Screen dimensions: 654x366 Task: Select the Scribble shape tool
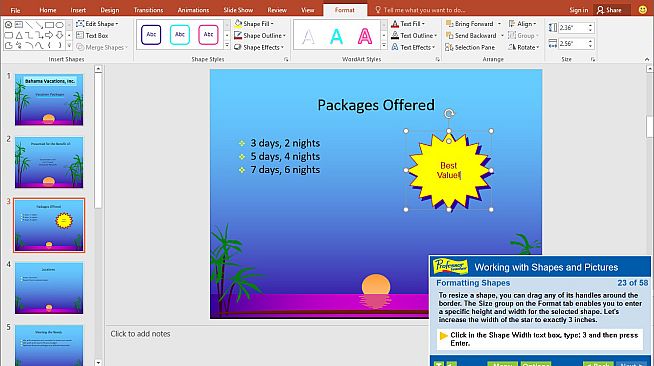[x=19, y=45]
